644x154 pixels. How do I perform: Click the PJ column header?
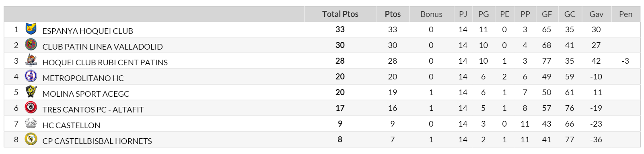(x=463, y=14)
